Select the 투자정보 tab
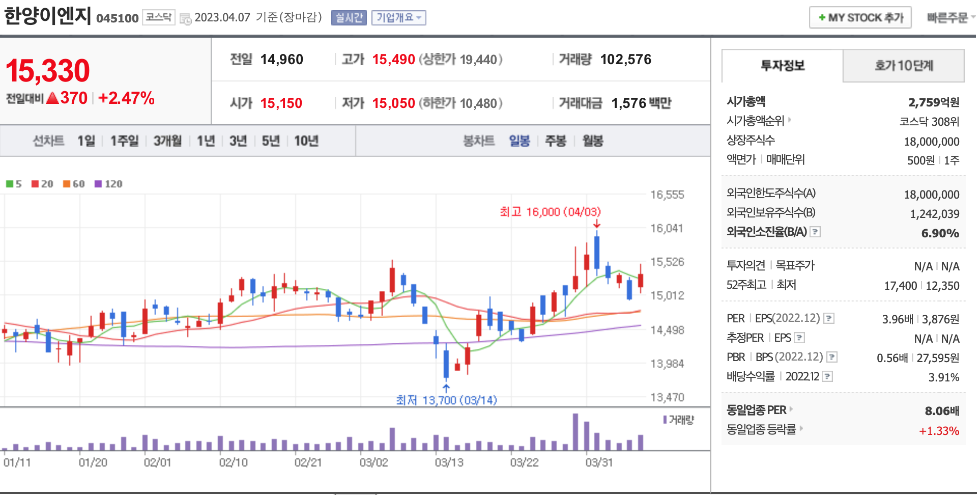 tap(782, 66)
